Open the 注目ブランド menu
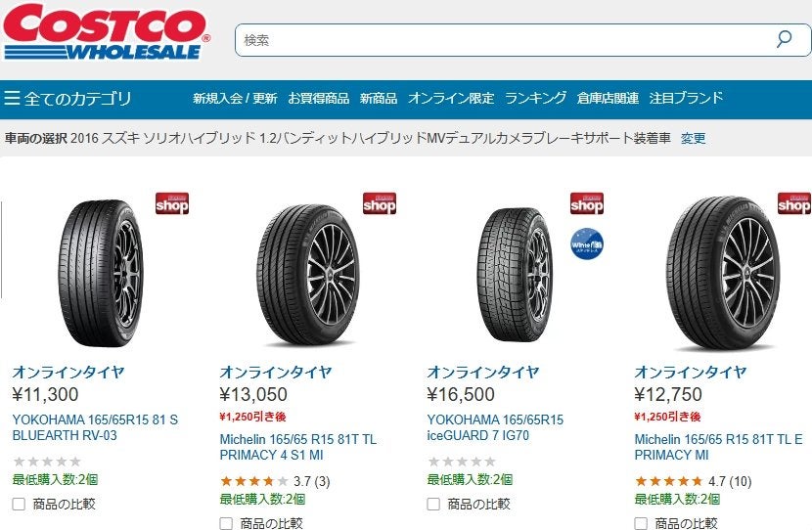The height and width of the screenshot is (530, 812). pos(686,98)
